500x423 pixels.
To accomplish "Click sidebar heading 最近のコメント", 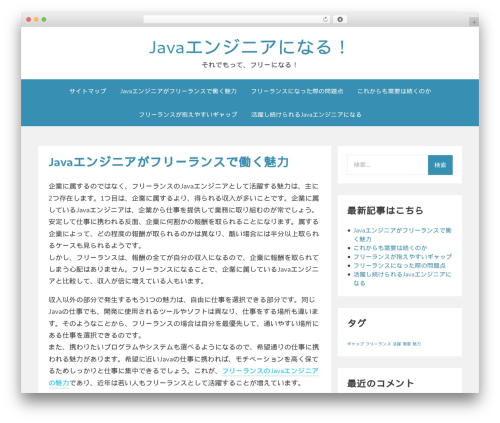I will click(380, 383).
